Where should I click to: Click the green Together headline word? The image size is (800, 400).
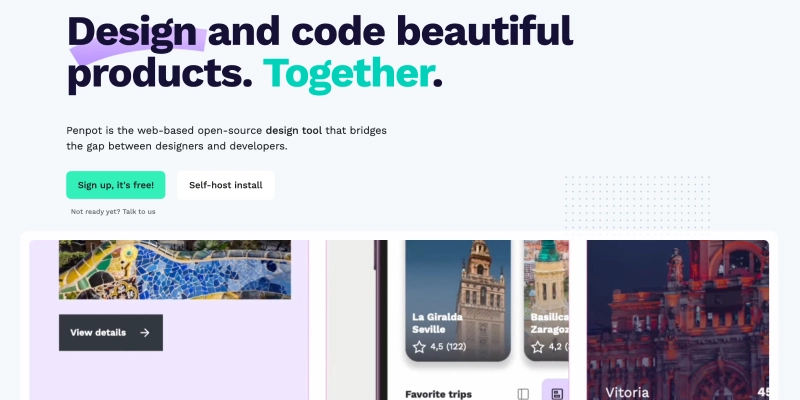point(349,73)
